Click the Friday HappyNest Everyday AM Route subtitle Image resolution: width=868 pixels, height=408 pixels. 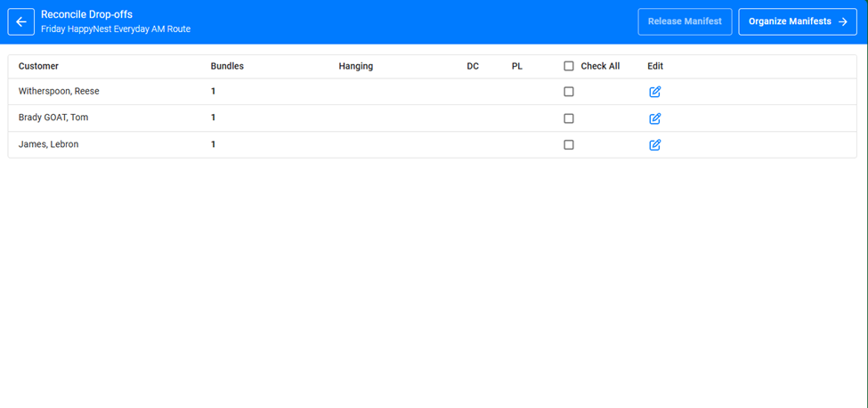point(116,29)
